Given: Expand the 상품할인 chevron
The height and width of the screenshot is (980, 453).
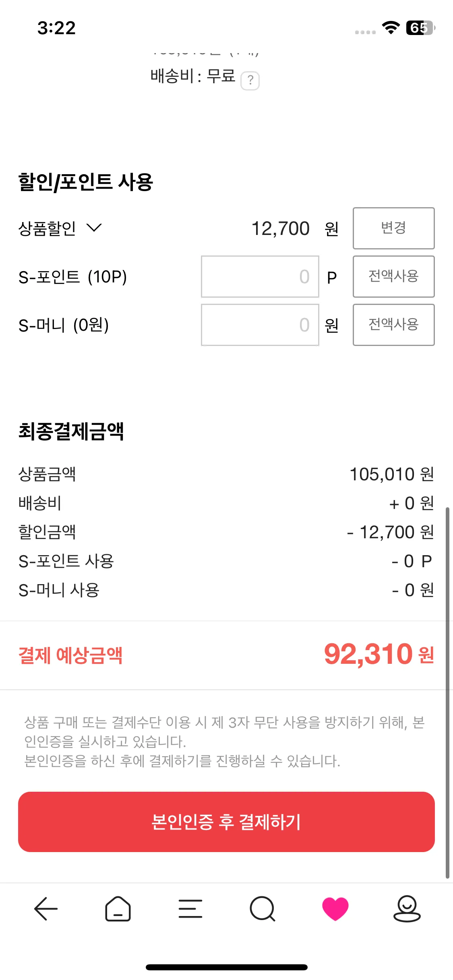Looking at the screenshot, I should 94,228.
